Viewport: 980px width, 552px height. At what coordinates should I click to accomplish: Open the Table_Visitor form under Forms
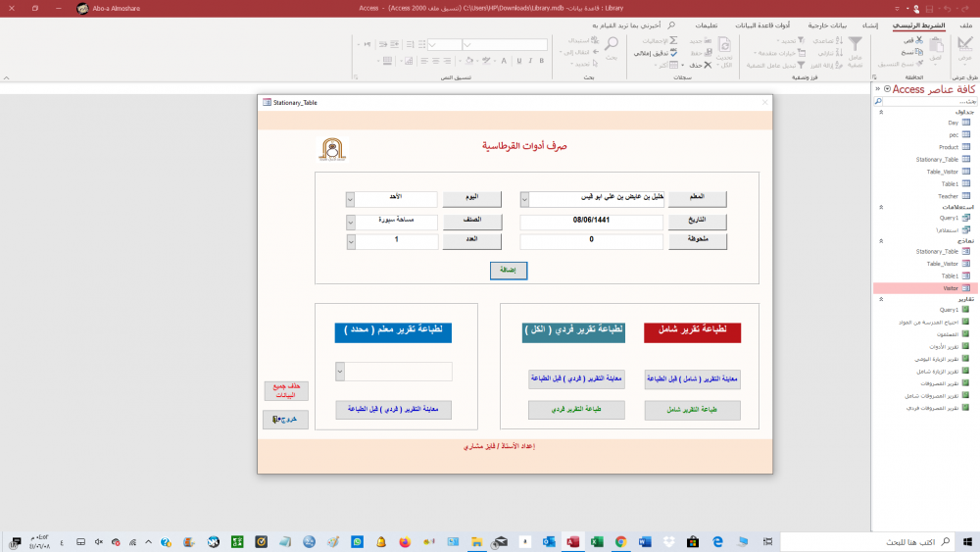pyautogui.click(x=948, y=264)
